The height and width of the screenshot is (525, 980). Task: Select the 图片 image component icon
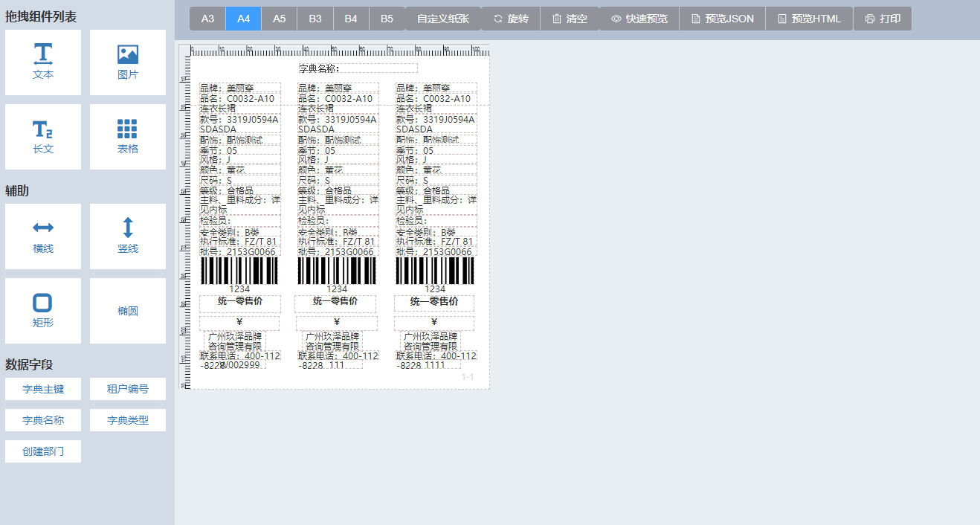click(x=128, y=54)
